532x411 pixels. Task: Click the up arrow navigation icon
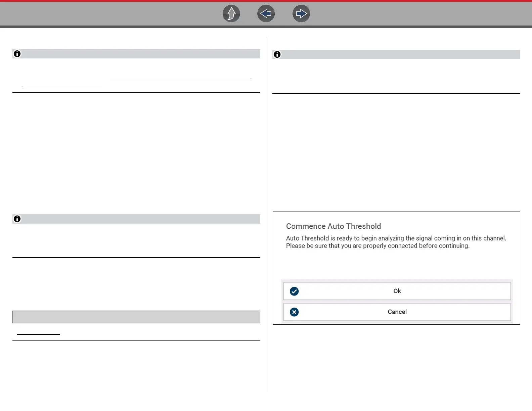[x=231, y=14]
